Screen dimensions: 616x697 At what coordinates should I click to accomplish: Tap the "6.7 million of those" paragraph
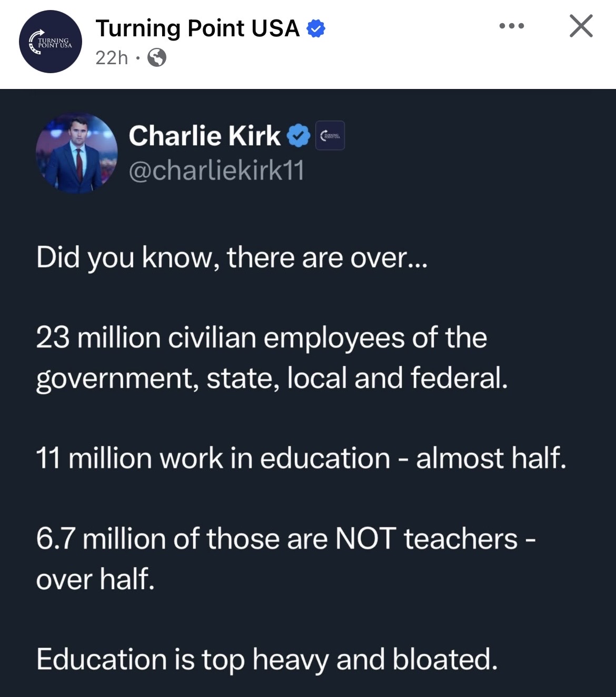coord(286,559)
